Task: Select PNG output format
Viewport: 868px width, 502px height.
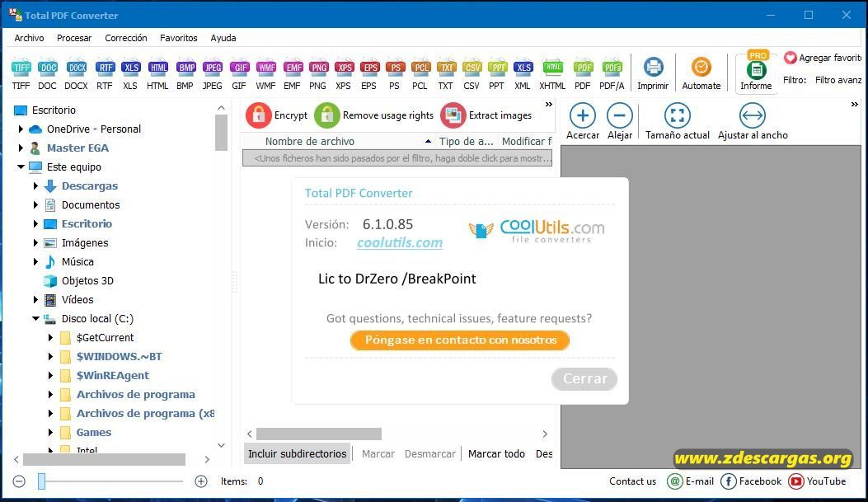Action: (318, 73)
